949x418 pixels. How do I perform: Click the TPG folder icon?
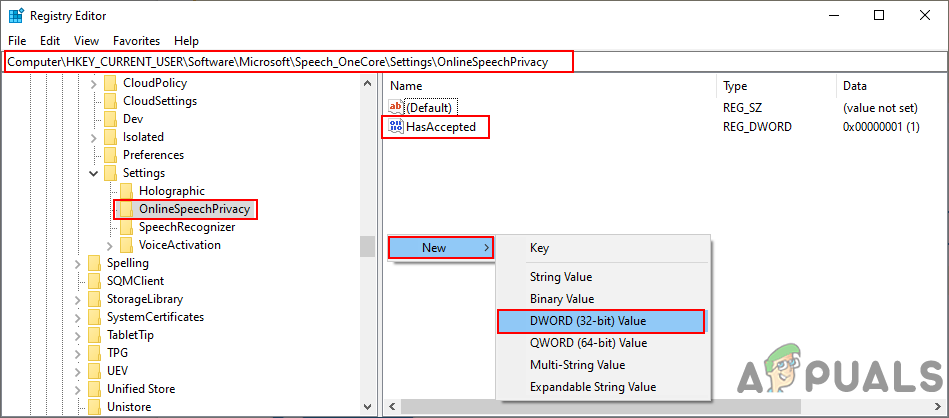click(94, 353)
